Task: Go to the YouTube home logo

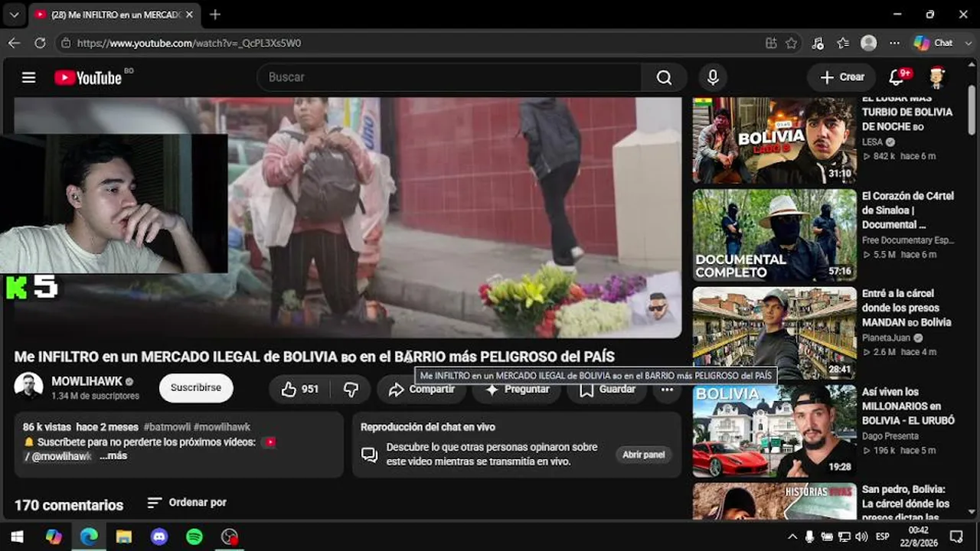Action: [88, 77]
